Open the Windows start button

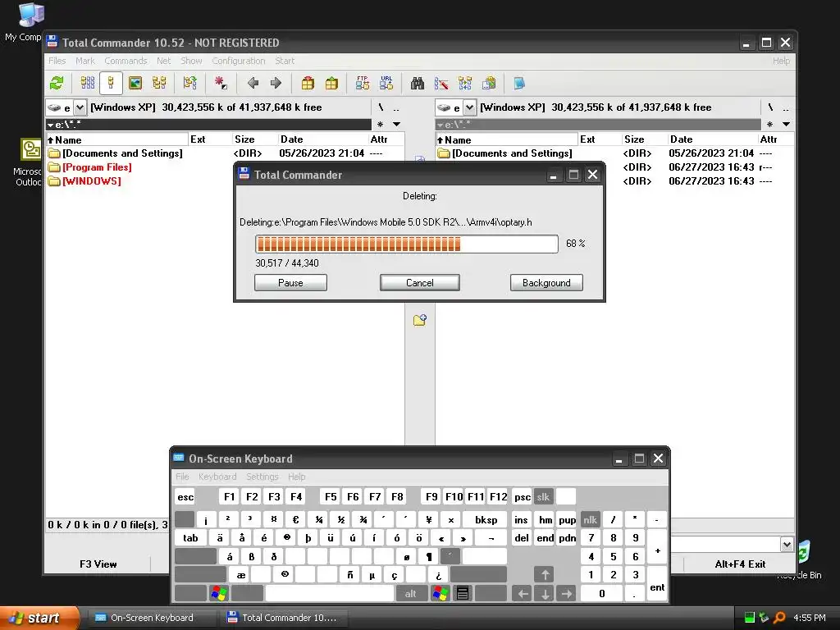tap(40, 618)
